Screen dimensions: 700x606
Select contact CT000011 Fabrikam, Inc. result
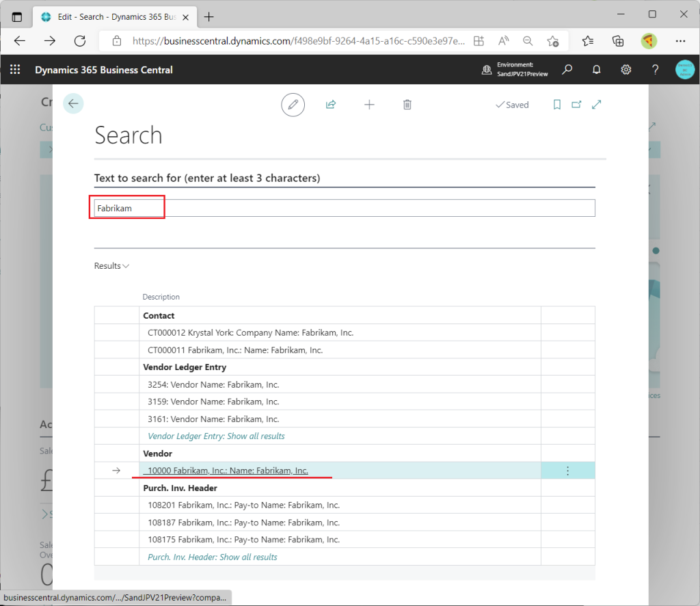[235, 350]
